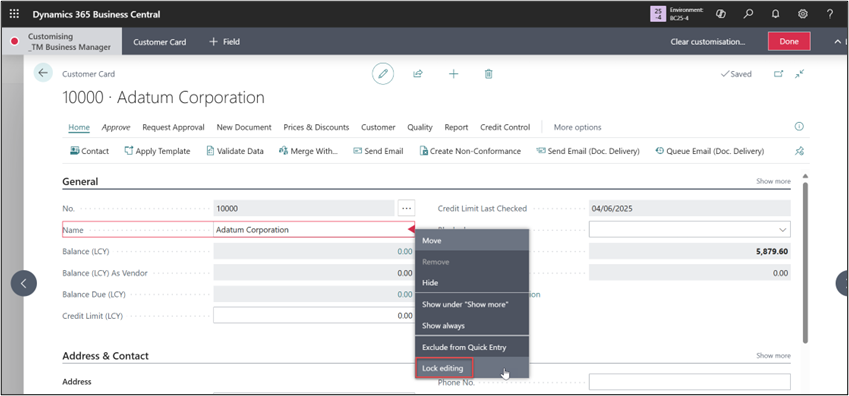This screenshot has width=849, height=396.
Task: Open Prices & Discounts tab
Action: tap(316, 127)
